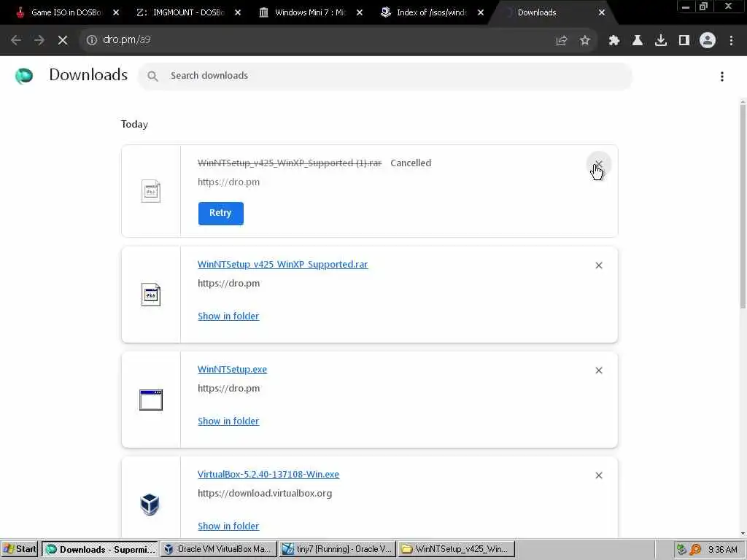747x560 pixels.
Task: Click https://download.virtualbox.org source text
Action: tap(265, 494)
